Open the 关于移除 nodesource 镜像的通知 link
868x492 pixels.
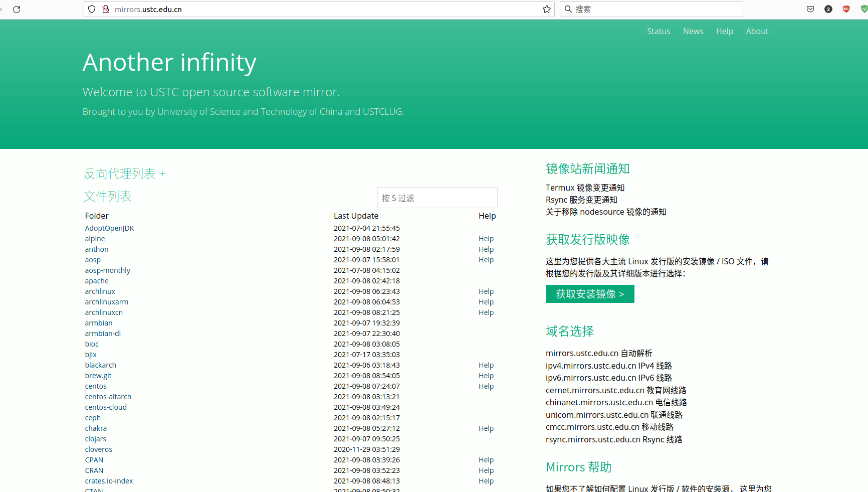pyautogui.click(x=606, y=212)
